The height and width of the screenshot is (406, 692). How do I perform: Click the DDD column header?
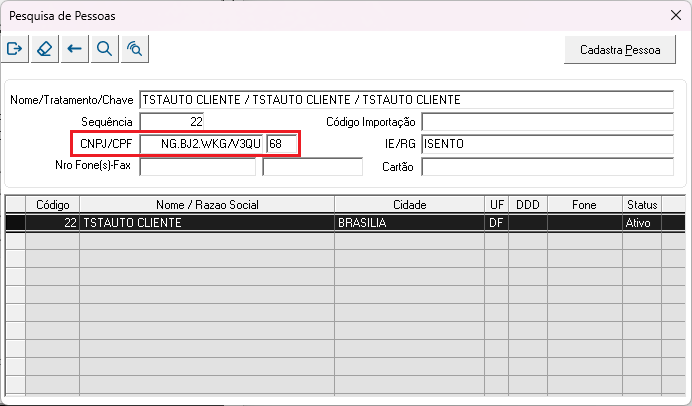528,205
